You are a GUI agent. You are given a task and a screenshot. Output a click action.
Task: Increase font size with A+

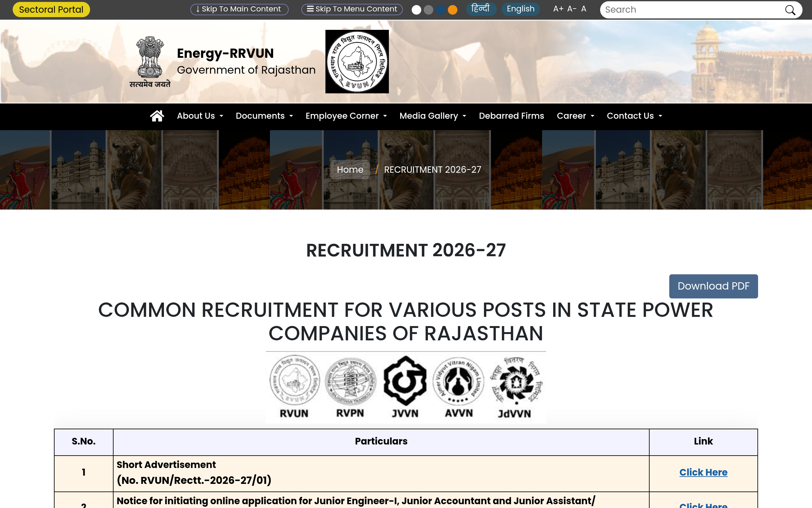pos(558,9)
